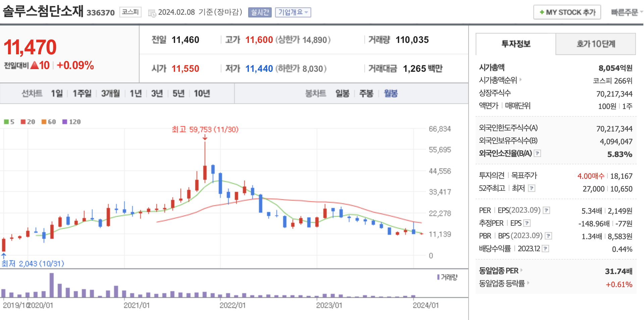
Task: Open the 52주최고 최저 help icon
Action: (x=532, y=188)
